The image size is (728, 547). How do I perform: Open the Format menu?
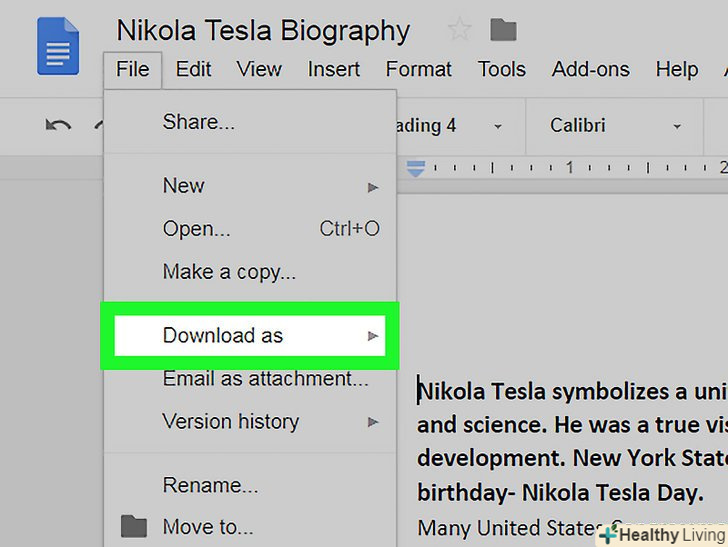(x=419, y=70)
